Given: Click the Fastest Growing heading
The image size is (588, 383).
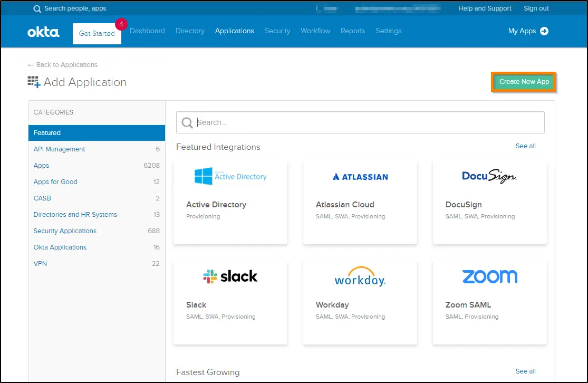Looking at the screenshot, I should pos(208,372).
